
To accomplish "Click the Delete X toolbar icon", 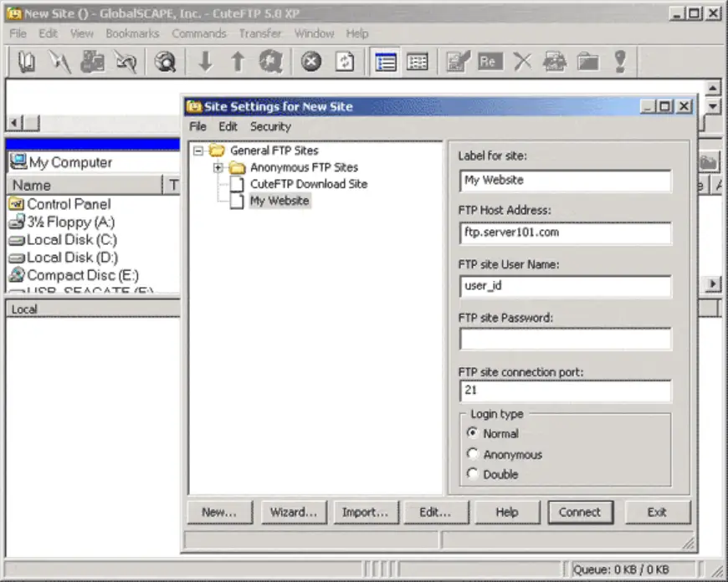I will 522,62.
